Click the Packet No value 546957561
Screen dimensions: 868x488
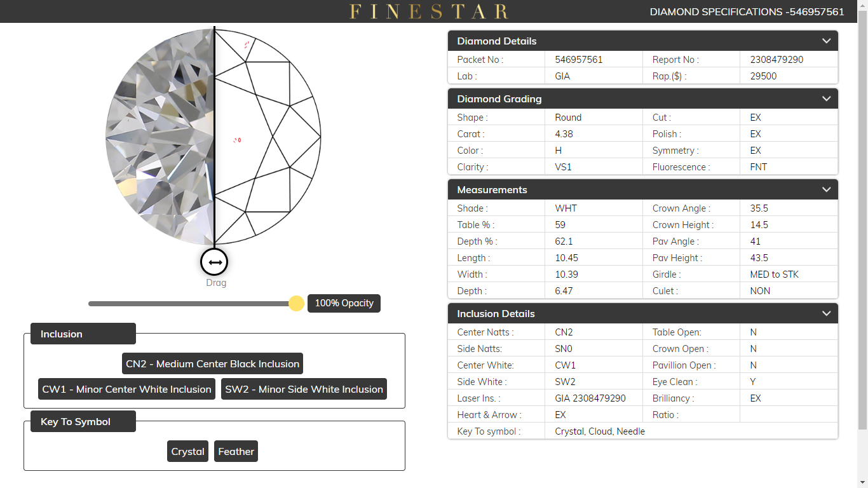tap(578, 59)
